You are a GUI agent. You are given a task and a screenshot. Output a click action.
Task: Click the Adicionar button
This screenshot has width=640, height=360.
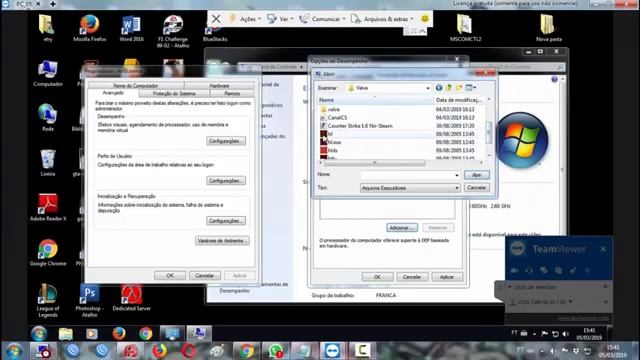pyautogui.click(x=402, y=227)
